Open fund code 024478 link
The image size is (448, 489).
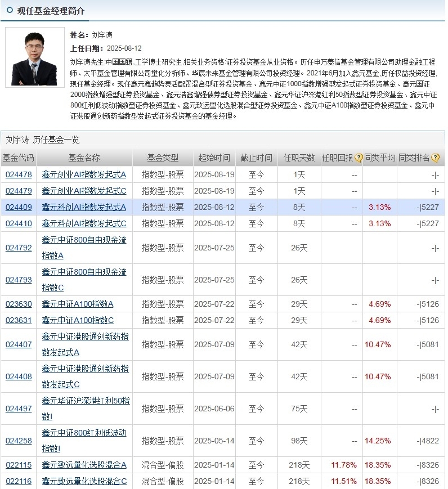[19, 174]
